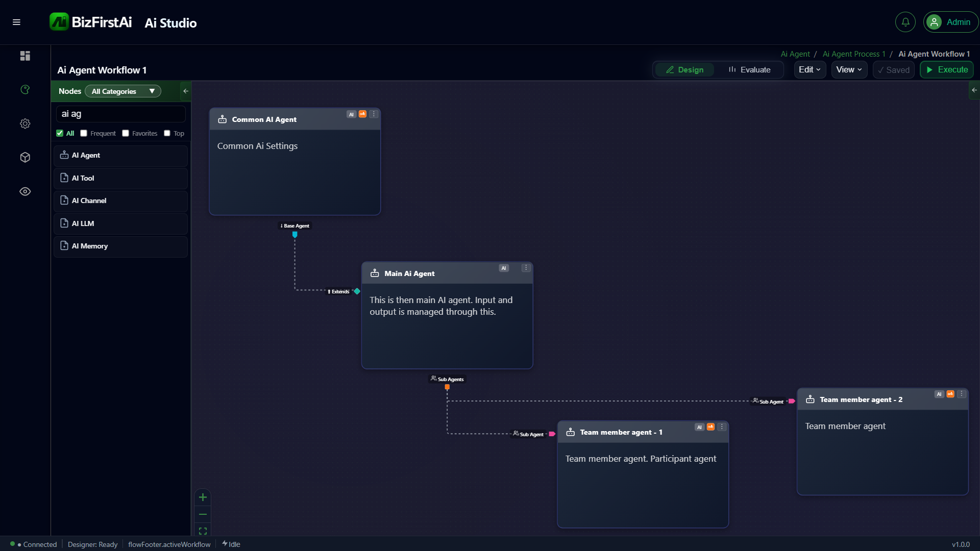Click the Execute button
This screenshot has height=551, width=980.
coord(947,70)
